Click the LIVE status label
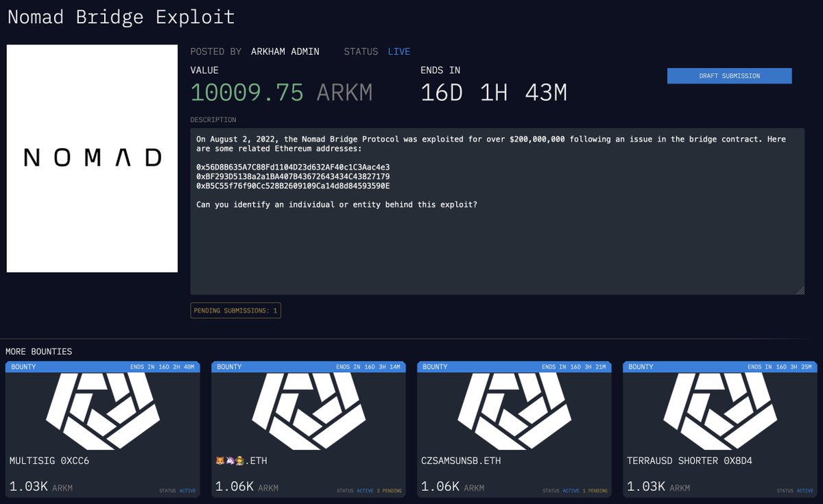823x504 pixels. [x=399, y=51]
